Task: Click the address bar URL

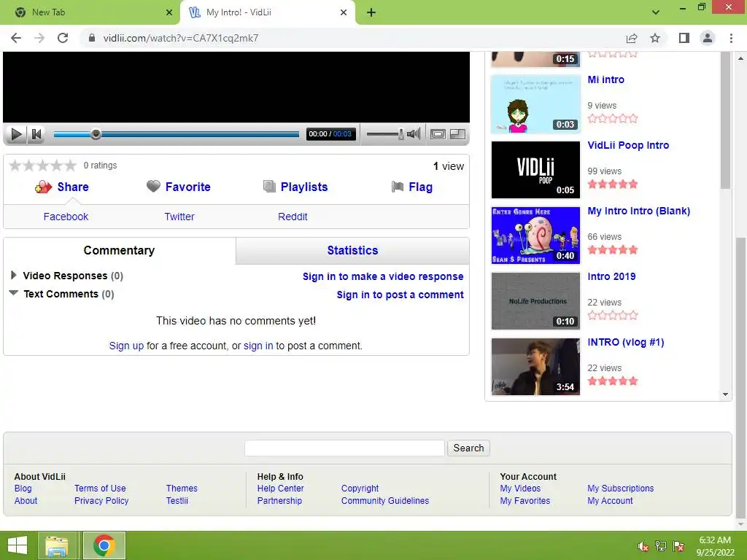Action: coord(181,38)
